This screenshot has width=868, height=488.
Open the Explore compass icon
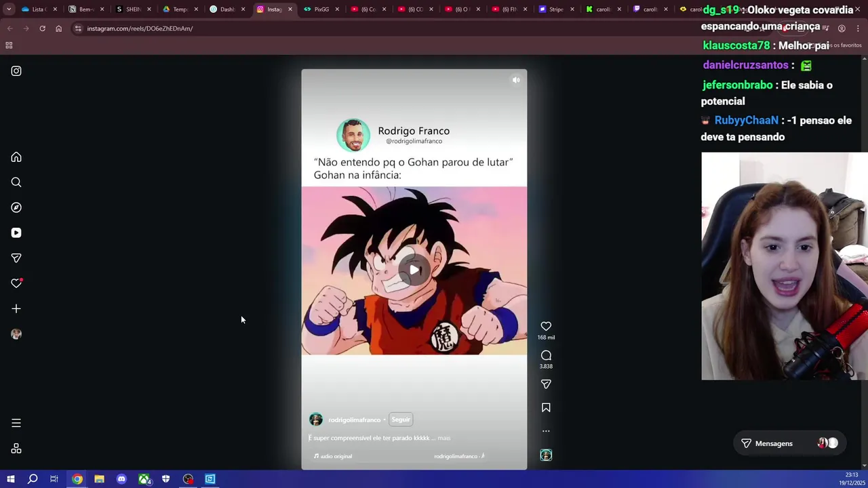tap(16, 207)
